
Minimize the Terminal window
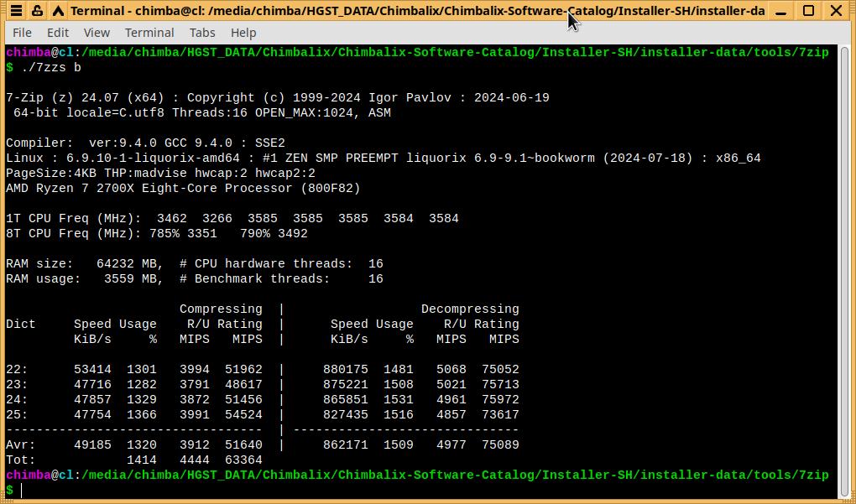(781, 10)
